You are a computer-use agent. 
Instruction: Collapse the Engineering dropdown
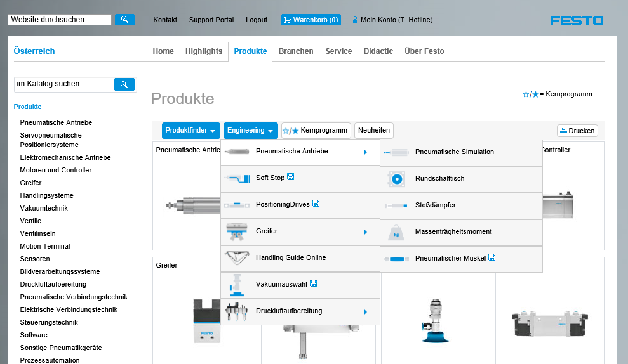tap(250, 131)
